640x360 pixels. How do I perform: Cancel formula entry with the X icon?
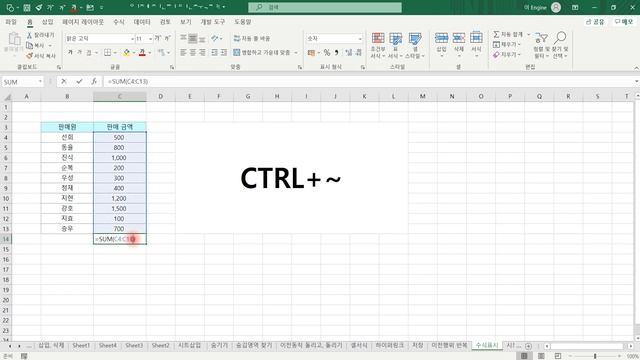(x=64, y=82)
